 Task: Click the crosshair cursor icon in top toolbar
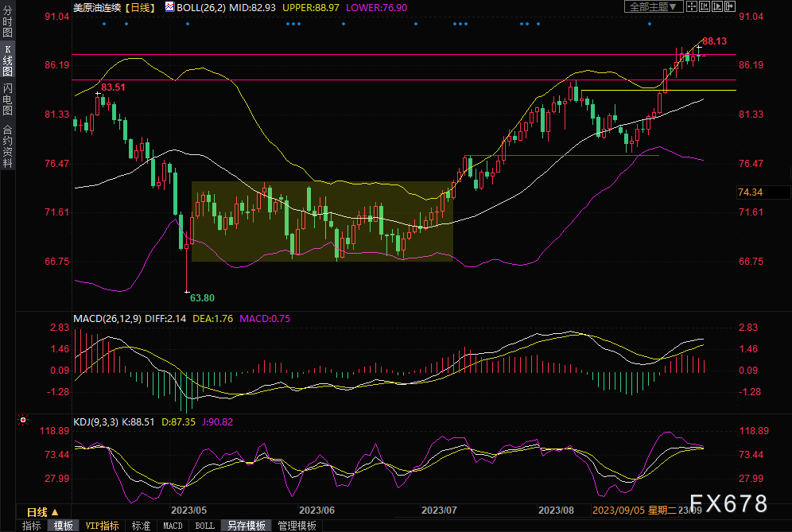point(692,6)
